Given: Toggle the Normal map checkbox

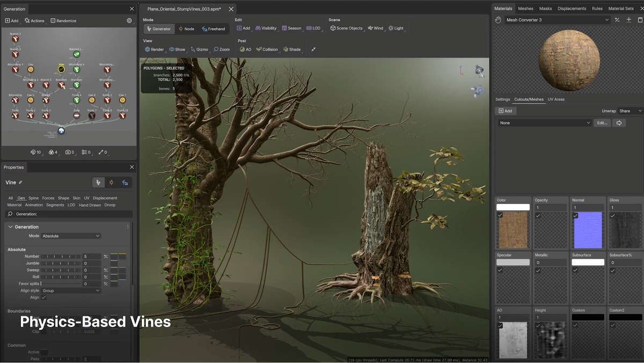Looking at the screenshot, I should pyautogui.click(x=575, y=215).
